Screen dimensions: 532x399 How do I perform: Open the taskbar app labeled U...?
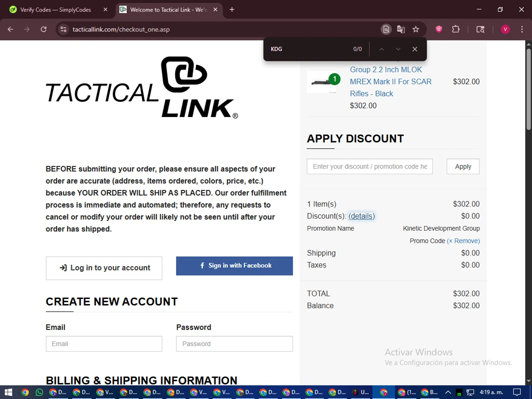360,392
